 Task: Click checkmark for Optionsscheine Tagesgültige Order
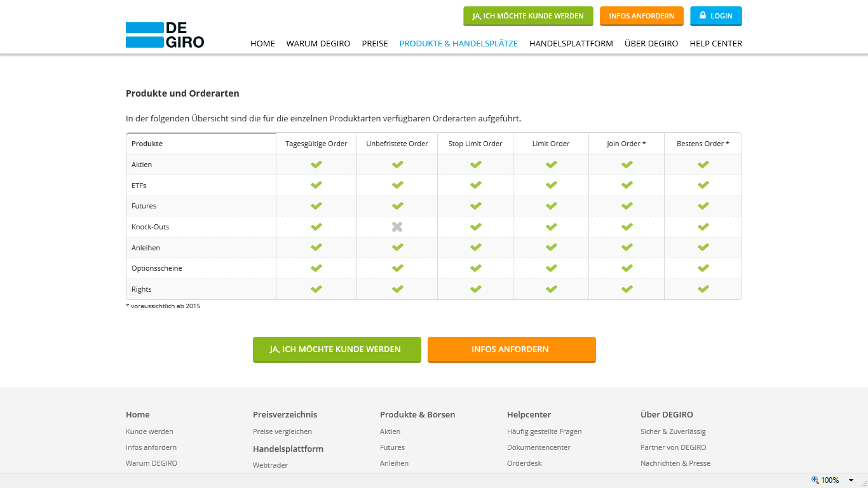pyautogui.click(x=316, y=268)
